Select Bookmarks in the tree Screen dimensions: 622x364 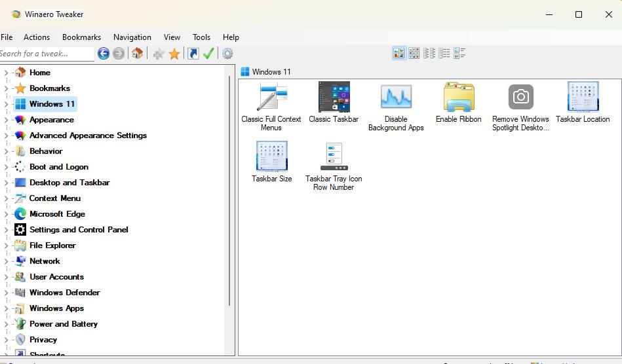point(50,88)
